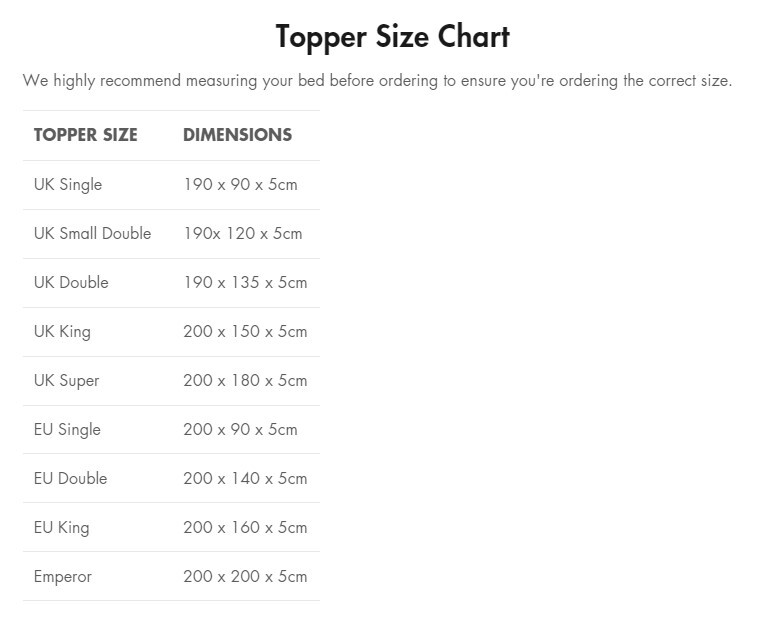Click the 190 x 135 x 5cm dimension
Viewport: 775px width, 627px height.
coord(245,283)
